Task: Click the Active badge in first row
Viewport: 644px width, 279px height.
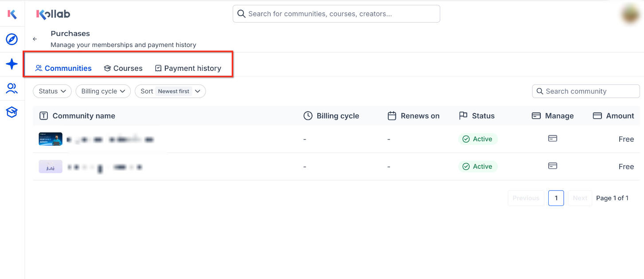Action: click(478, 139)
